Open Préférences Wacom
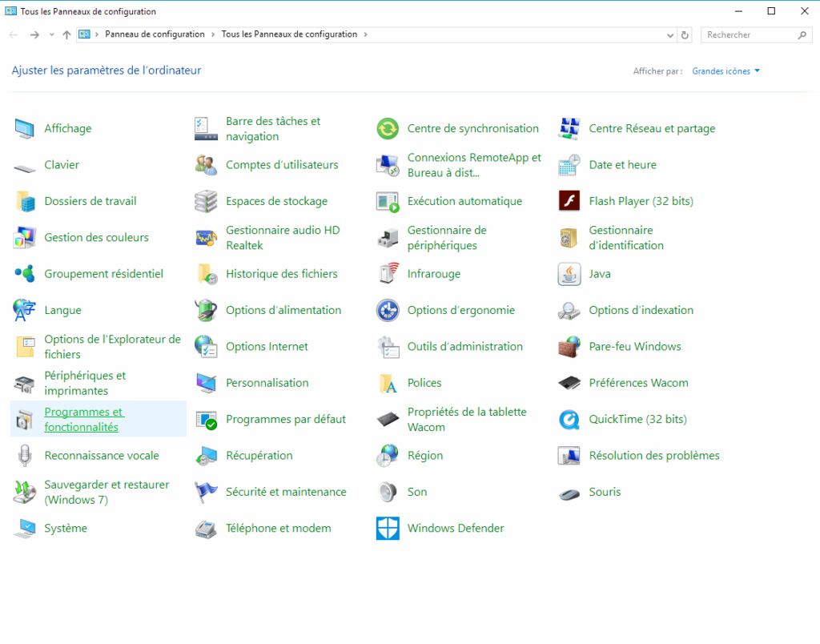This screenshot has width=820, height=644. coord(637,383)
